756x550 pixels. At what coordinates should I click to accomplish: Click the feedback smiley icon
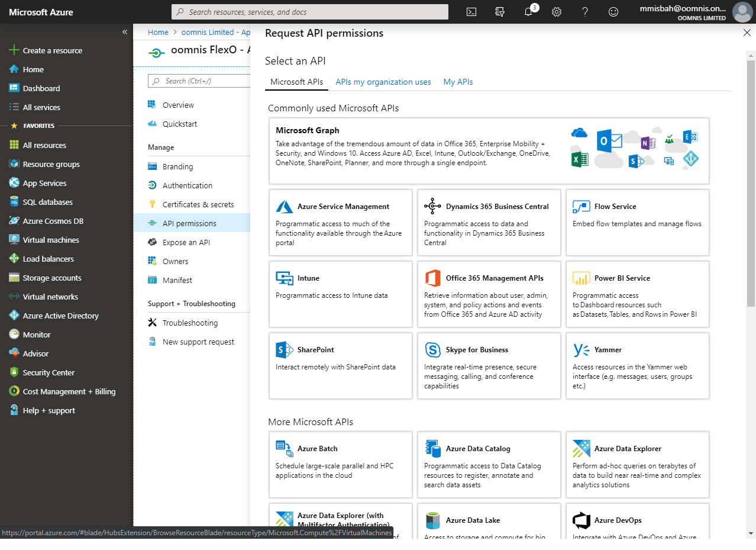(x=613, y=12)
